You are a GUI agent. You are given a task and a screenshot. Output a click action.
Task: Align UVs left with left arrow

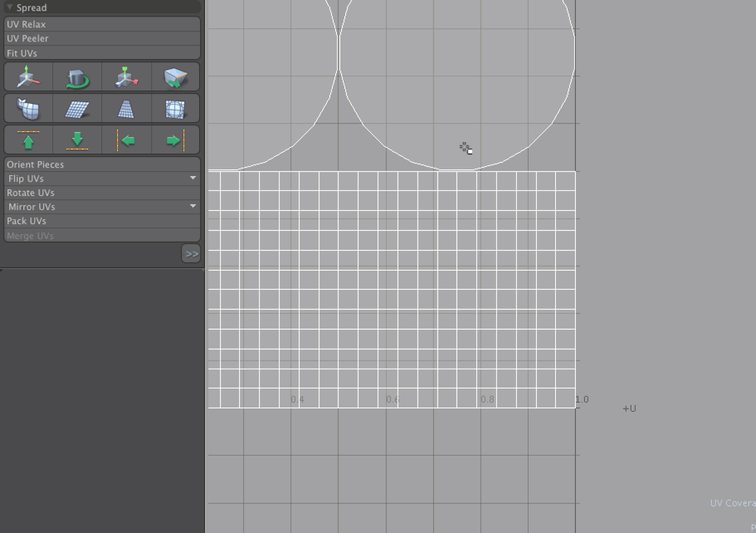(126, 139)
